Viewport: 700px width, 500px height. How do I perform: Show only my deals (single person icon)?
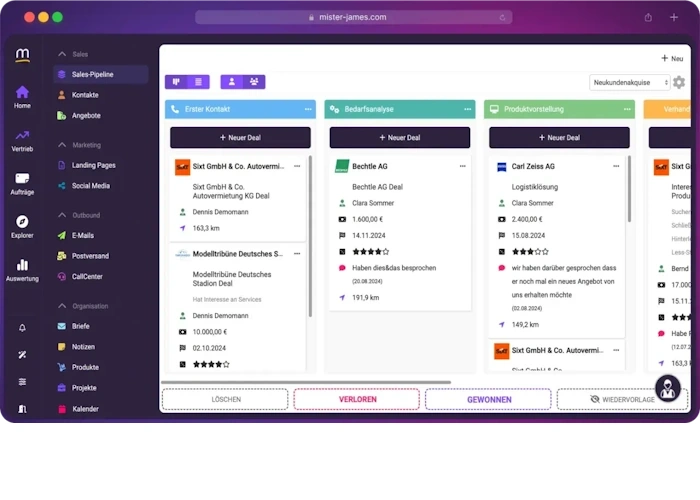(x=232, y=82)
